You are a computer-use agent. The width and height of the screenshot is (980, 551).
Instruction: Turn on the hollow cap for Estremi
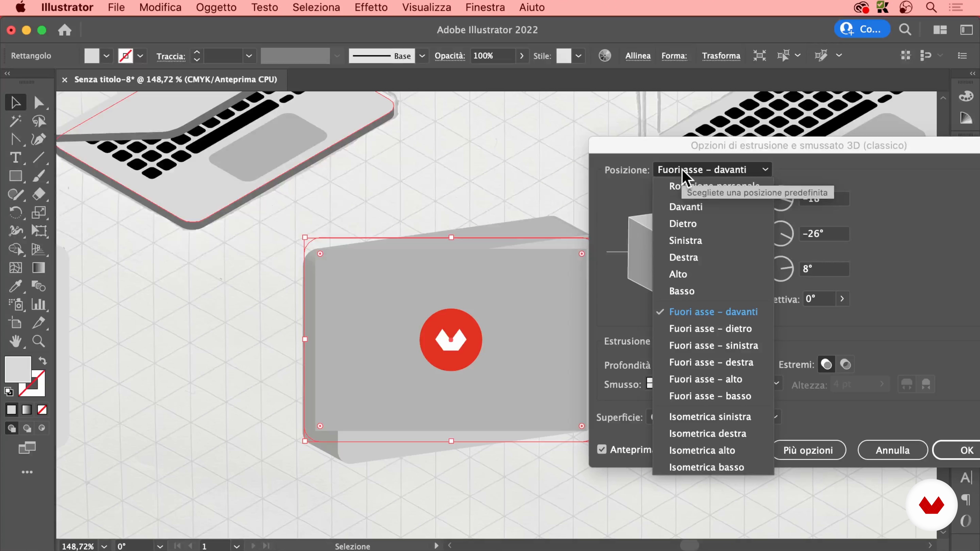click(845, 364)
